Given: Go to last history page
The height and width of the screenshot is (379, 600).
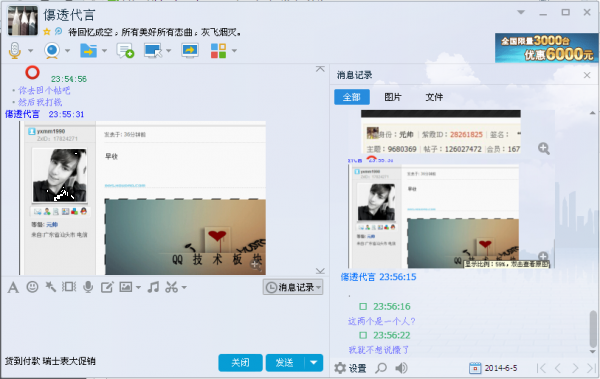Looking at the screenshot, I should click(591, 368).
